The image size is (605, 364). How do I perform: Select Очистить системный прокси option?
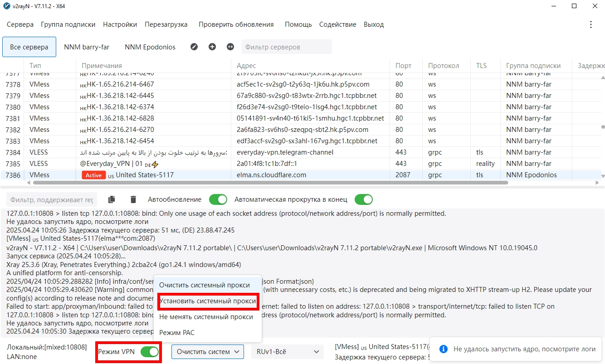[208, 285]
